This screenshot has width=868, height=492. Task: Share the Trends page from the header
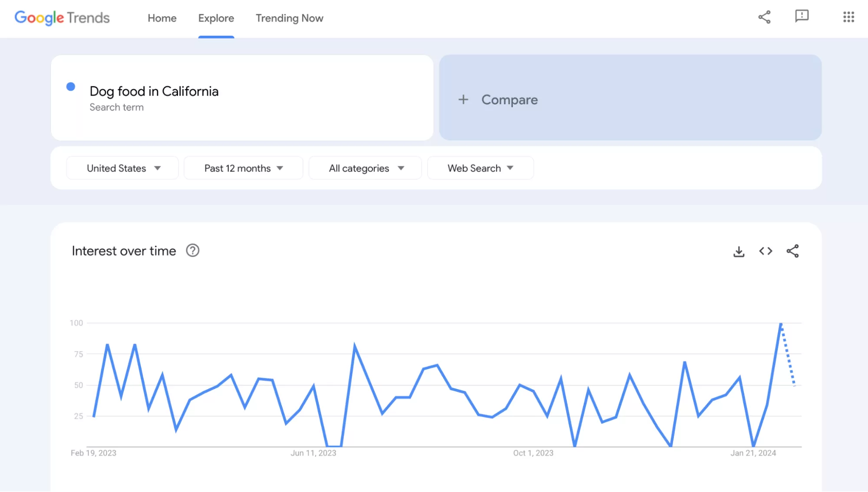click(764, 17)
